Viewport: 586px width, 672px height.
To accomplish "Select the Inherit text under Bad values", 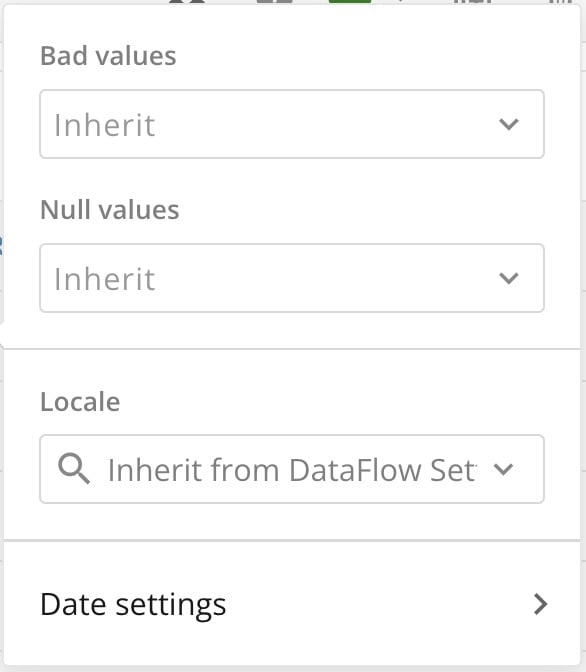I will point(104,125).
